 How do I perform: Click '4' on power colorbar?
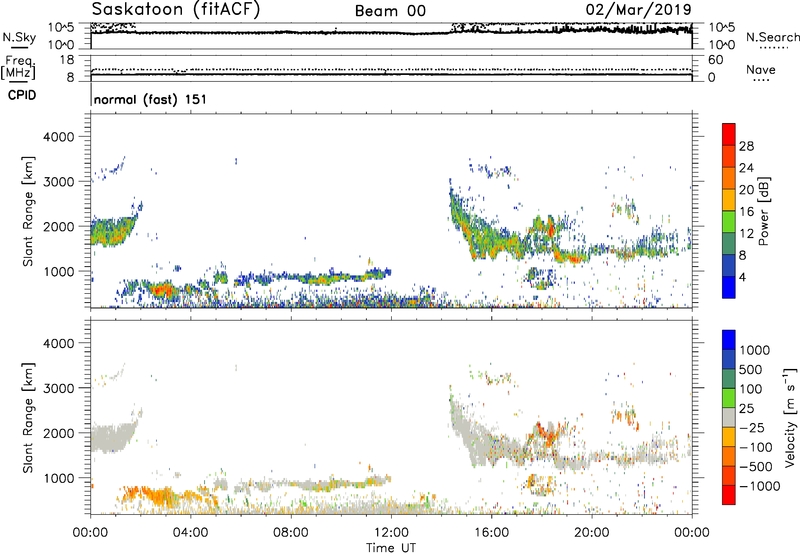[743, 277]
